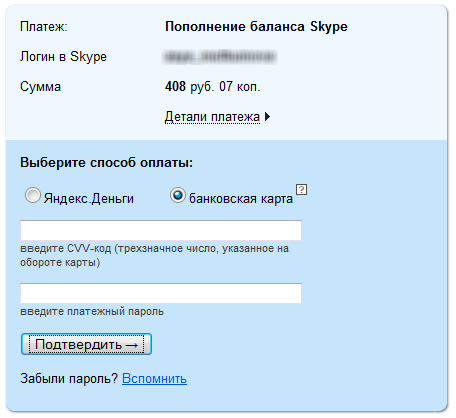Confirm payment with Подтвердить button
Screen dimensions: 456x418
pos(86,344)
